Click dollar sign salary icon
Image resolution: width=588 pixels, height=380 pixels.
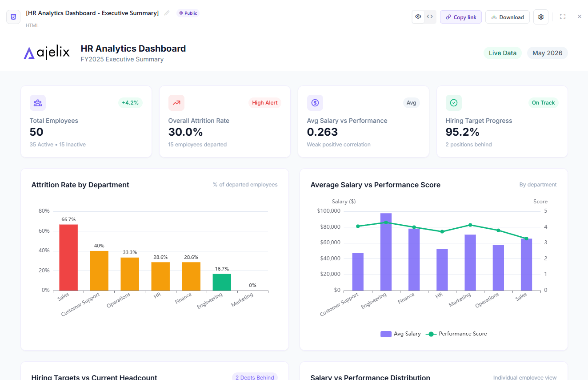(x=315, y=103)
